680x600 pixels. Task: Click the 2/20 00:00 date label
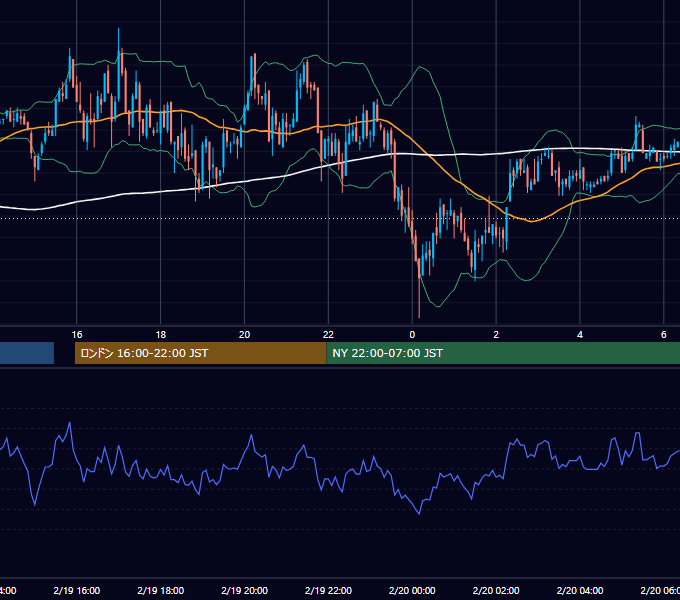click(412, 590)
